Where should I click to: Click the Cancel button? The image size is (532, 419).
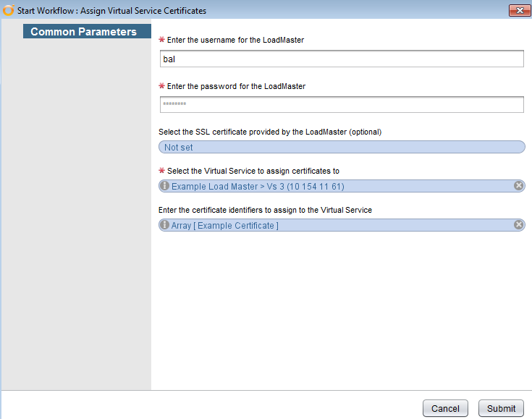click(x=445, y=408)
